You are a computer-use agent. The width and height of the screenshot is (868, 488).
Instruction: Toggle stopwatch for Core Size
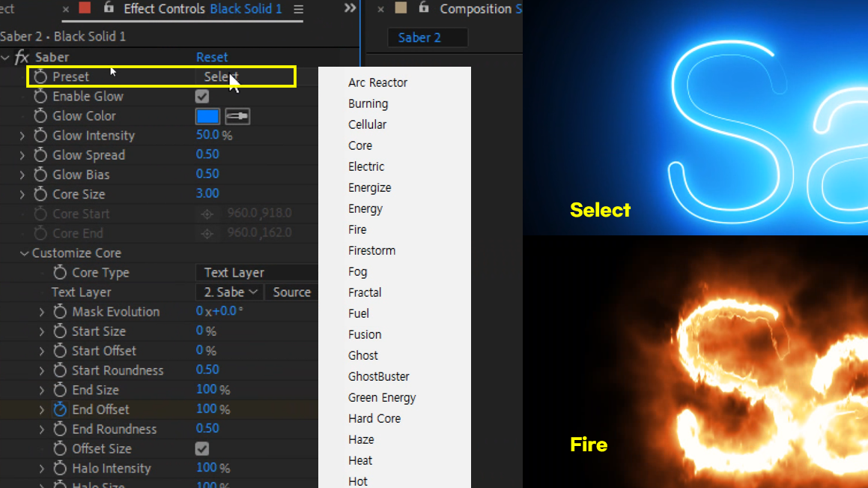coord(40,194)
